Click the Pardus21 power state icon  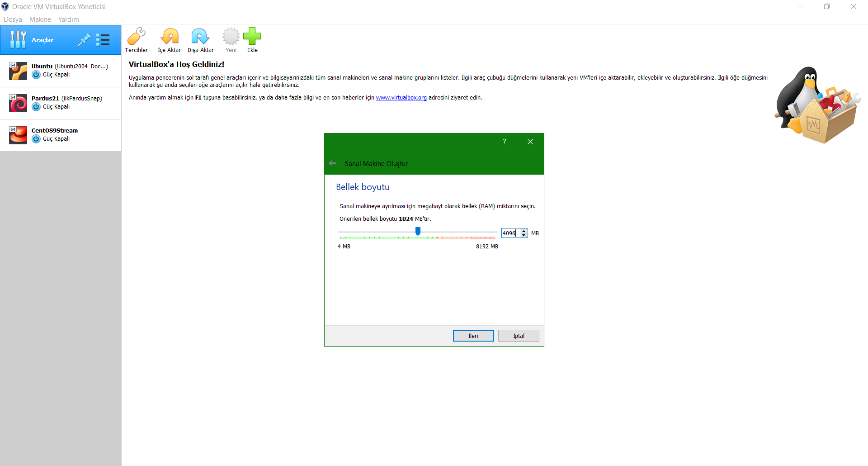click(36, 107)
